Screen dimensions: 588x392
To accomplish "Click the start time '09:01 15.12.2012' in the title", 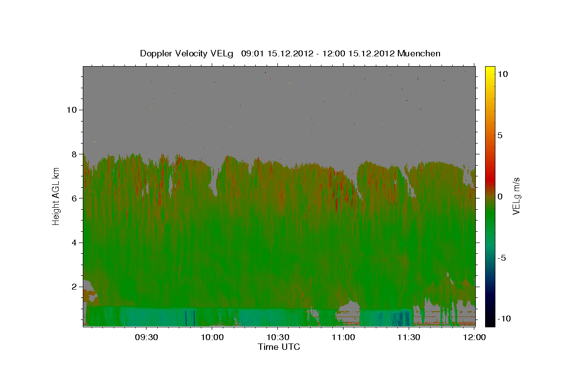I will [x=276, y=53].
